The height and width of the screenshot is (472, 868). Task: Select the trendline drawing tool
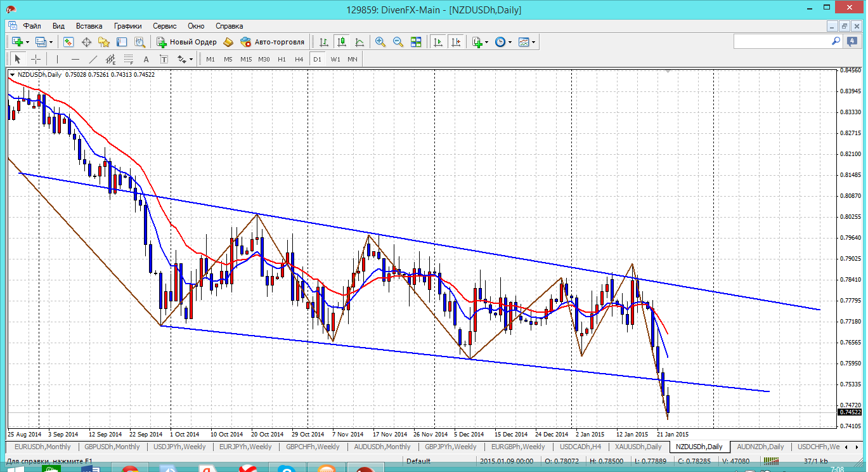pyautogui.click(x=93, y=59)
